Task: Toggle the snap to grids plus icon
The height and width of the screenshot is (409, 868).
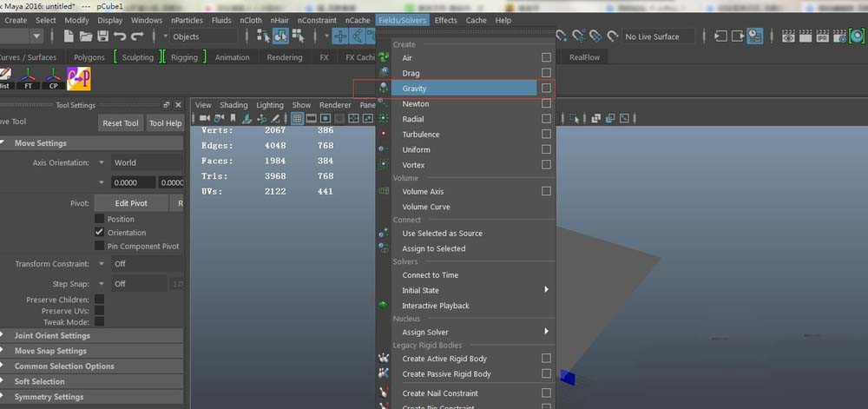Action: coord(340,36)
